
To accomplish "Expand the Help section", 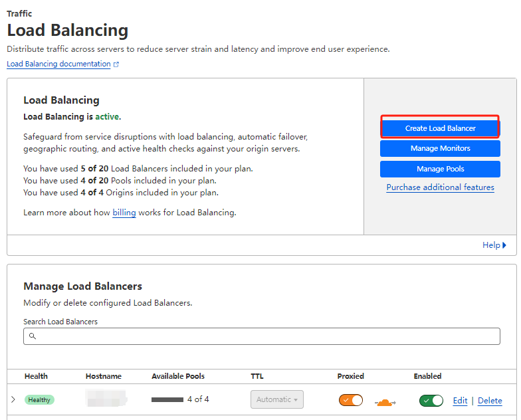I will pyautogui.click(x=494, y=245).
